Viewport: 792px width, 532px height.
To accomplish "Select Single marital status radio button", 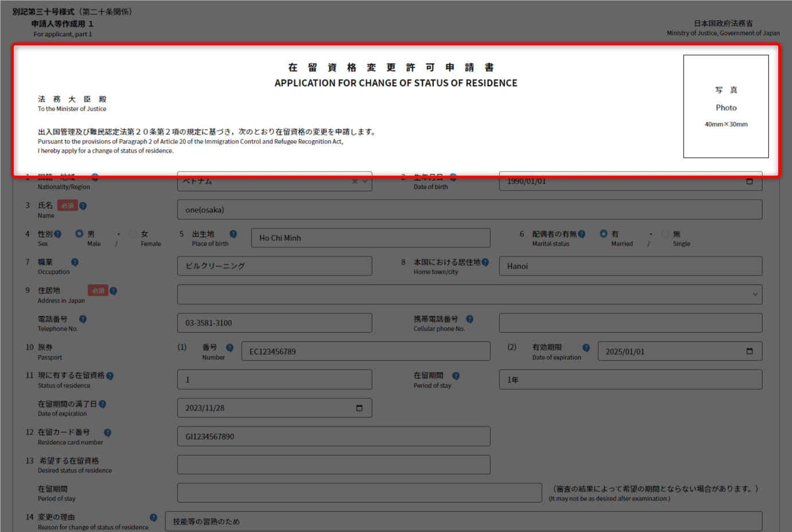I will coord(665,234).
